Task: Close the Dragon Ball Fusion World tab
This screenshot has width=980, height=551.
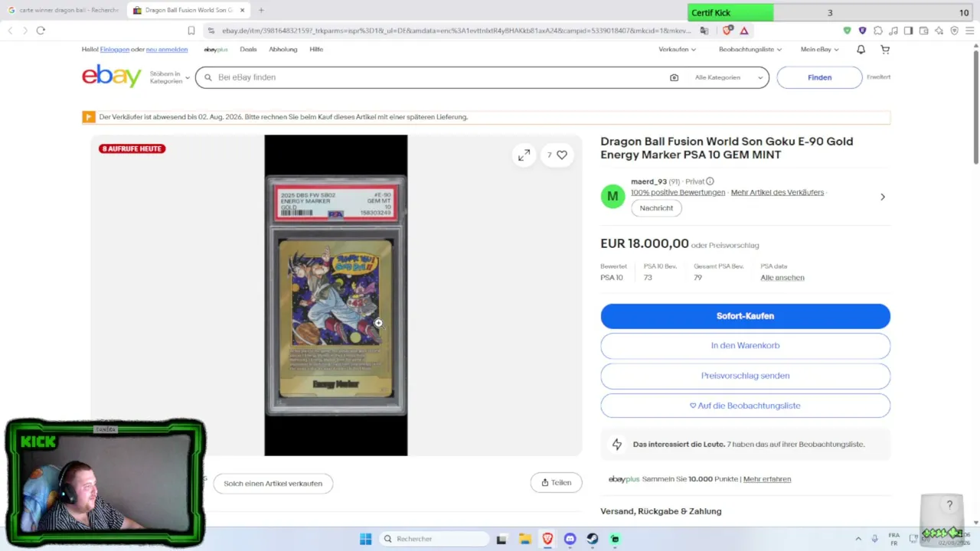Action: click(243, 10)
